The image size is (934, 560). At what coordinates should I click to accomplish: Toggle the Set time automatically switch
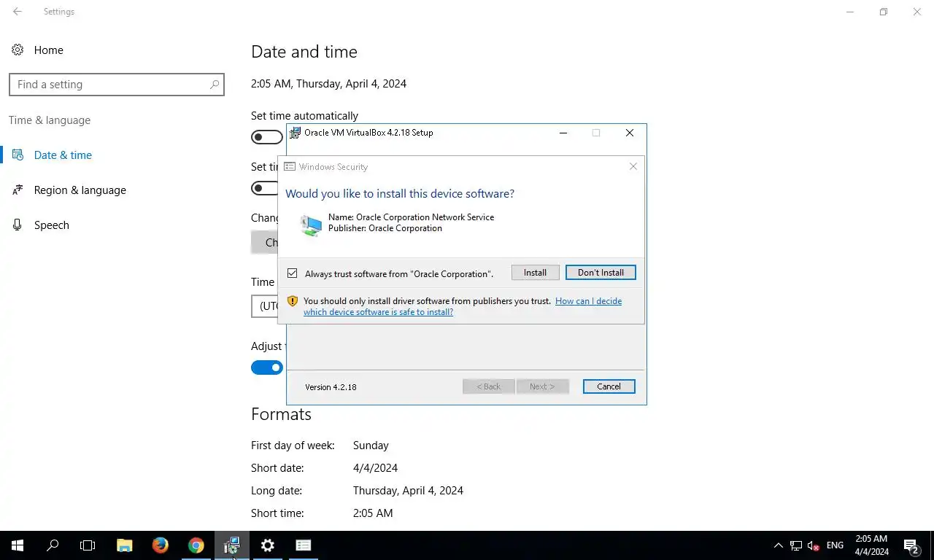(266, 137)
